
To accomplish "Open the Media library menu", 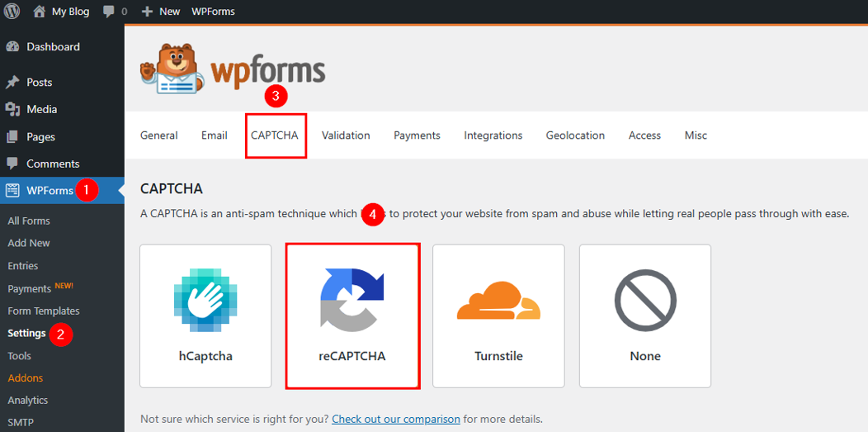I will 41,109.
